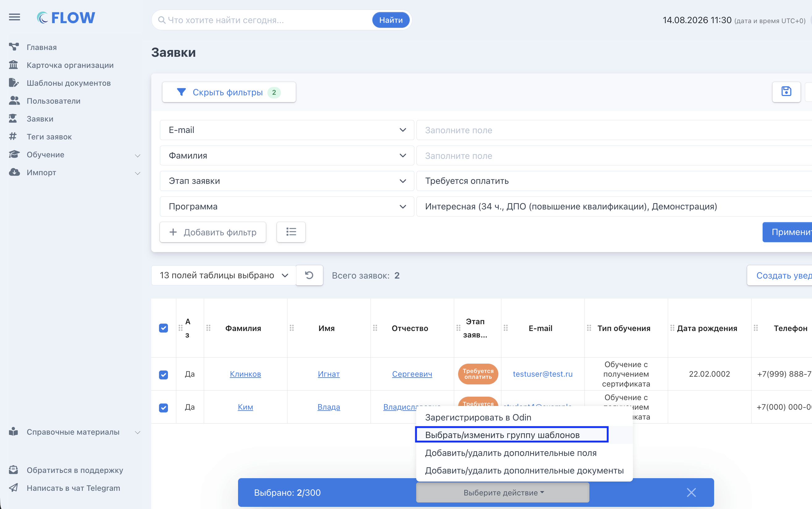Open the filter list icon button
The width and height of the screenshot is (812, 509).
(x=291, y=232)
